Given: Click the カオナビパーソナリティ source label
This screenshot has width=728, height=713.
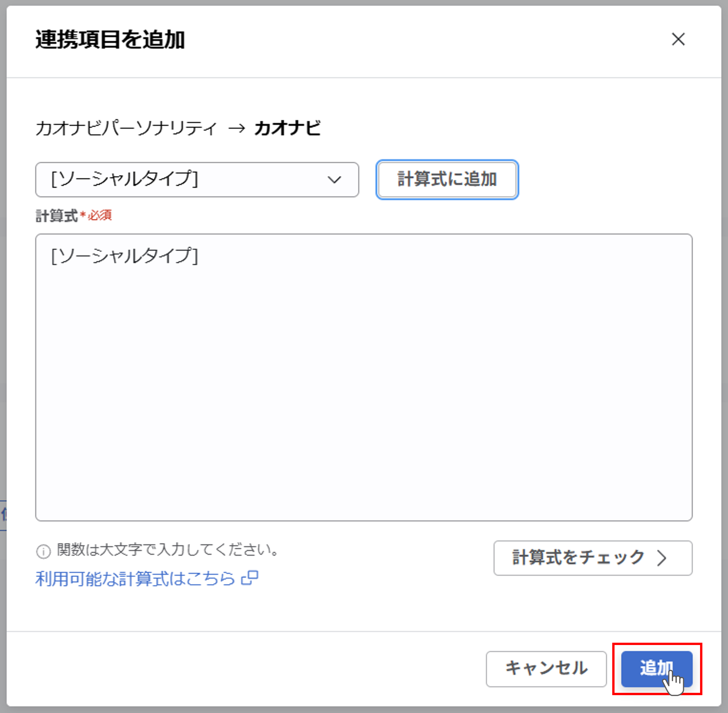Looking at the screenshot, I should point(126,128).
